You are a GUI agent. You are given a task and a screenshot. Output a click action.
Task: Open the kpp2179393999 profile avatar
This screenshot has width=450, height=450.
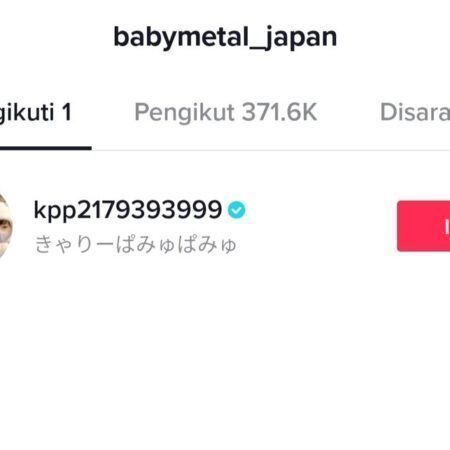pyautogui.click(x=6, y=226)
